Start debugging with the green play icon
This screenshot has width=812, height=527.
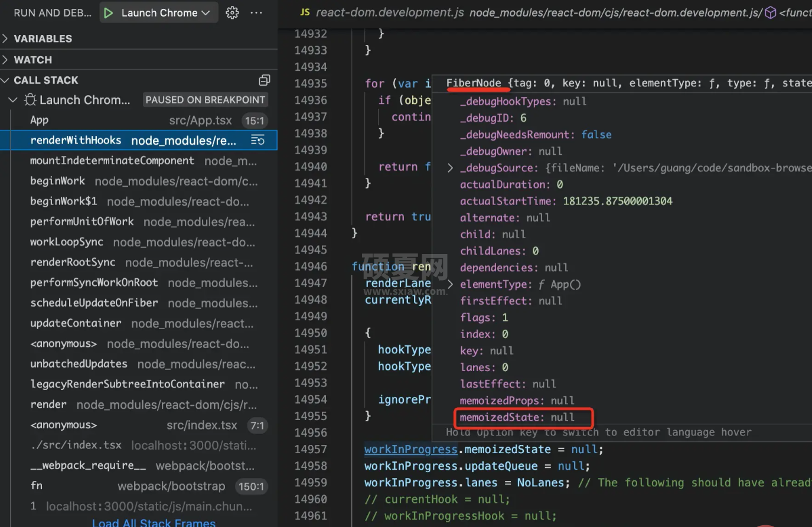coord(108,13)
